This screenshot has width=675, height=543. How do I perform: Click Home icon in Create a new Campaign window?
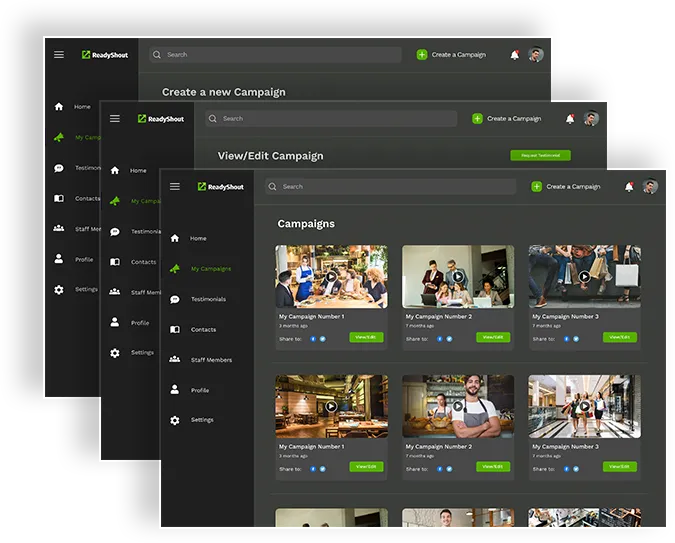coord(59,106)
